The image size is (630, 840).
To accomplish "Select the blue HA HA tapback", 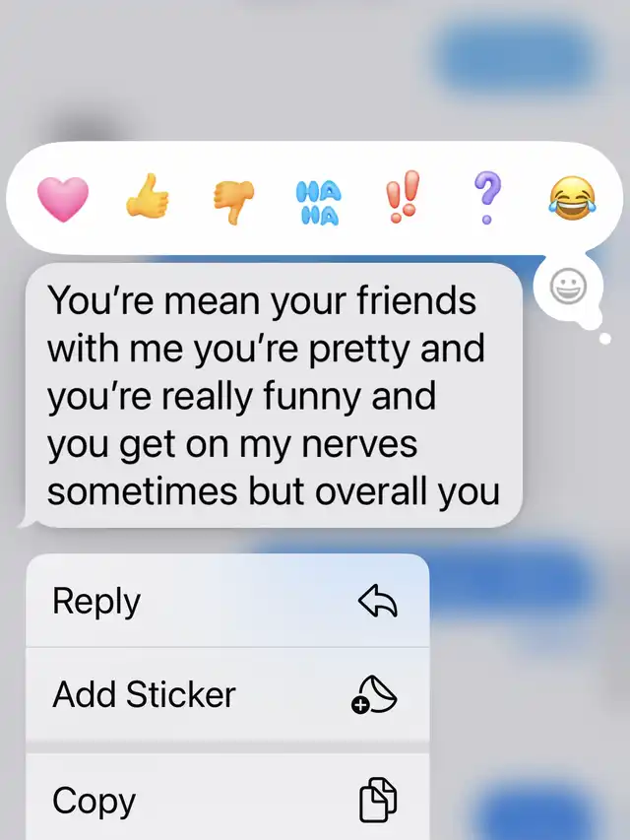I will tap(318, 203).
